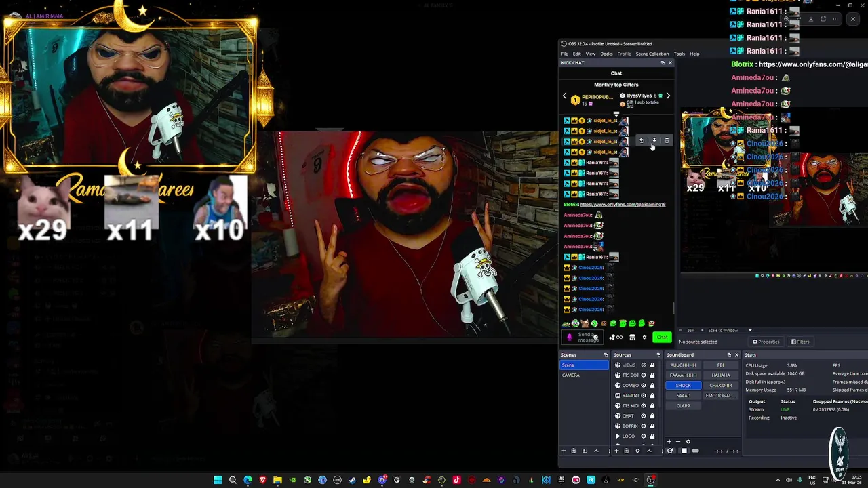Float the Sources dock

point(658,354)
